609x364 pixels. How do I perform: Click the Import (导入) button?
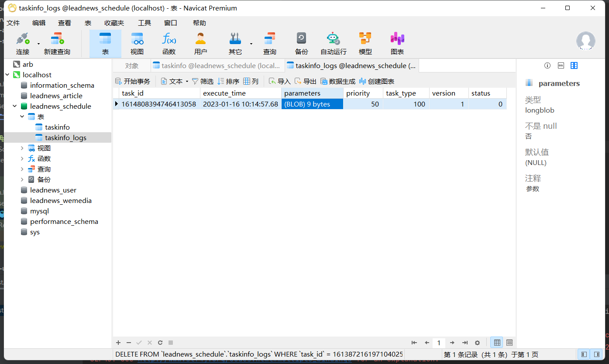click(x=279, y=81)
